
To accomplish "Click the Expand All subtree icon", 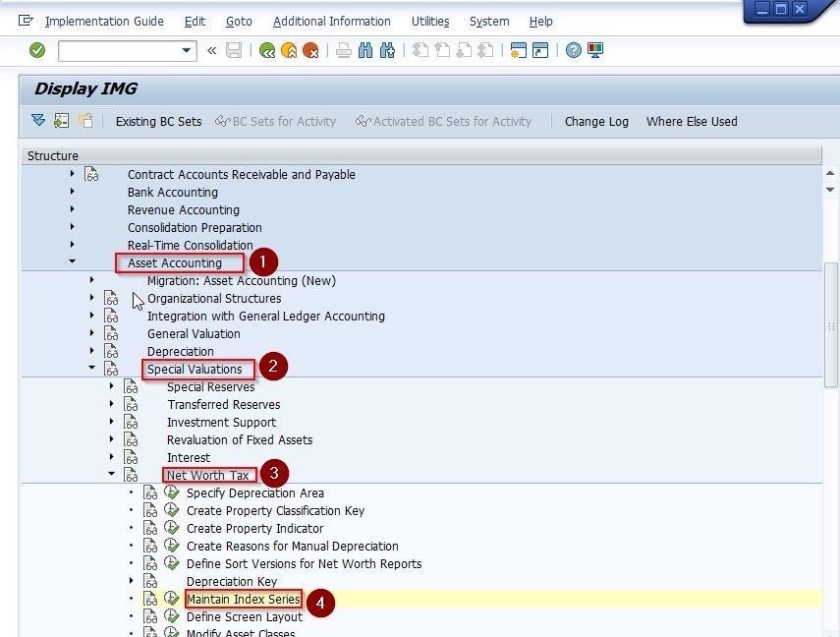I will 38,121.
